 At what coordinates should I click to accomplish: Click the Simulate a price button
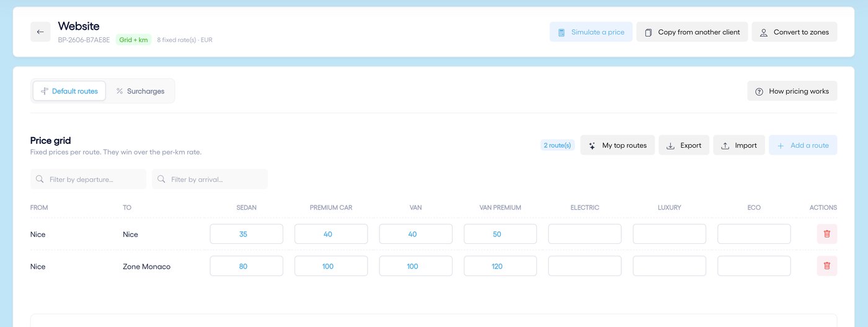[x=591, y=32]
